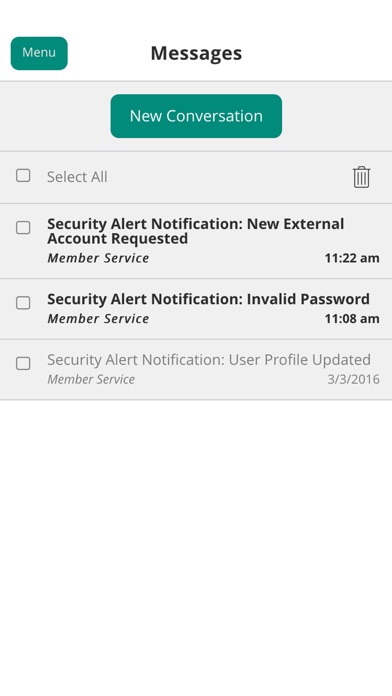Tick checkbox for New External Account message
This screenshot has height=696, width=392.
(23, 228)
